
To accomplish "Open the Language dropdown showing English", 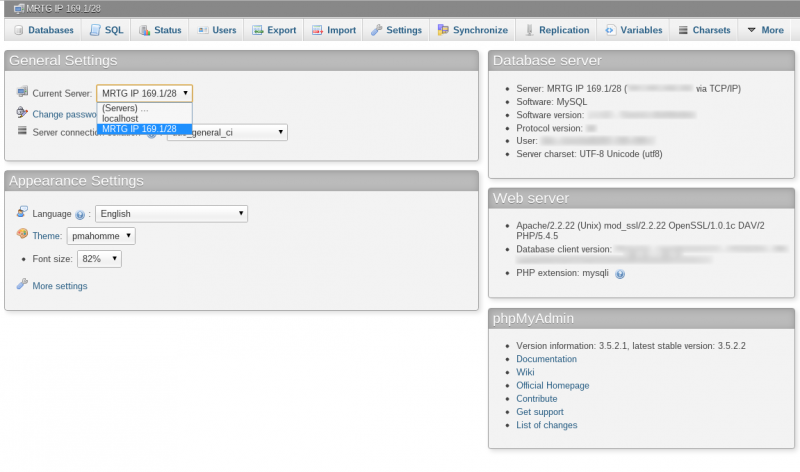I will pyautogui.click(x=171, y=214).
